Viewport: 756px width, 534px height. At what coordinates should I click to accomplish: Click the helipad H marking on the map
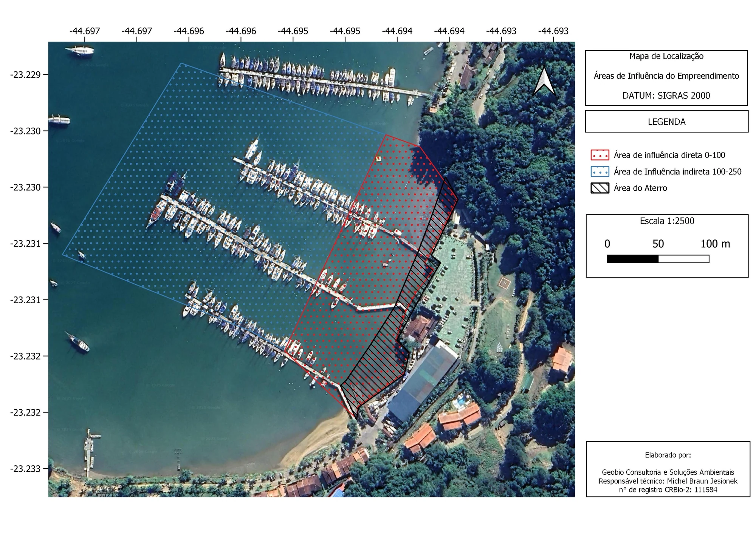point(504,282)
